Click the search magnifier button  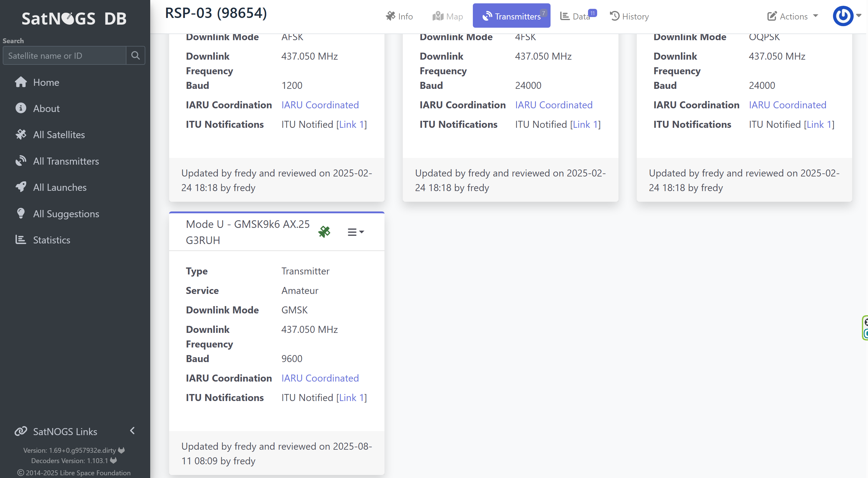[136, 56]
